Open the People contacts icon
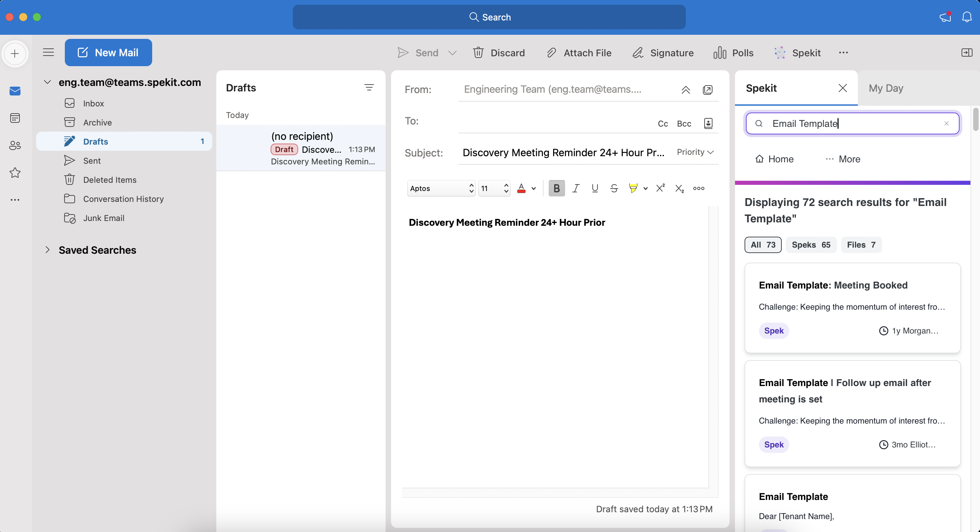The height and width of the screenshot is (532, 980). tap(15, 145)
